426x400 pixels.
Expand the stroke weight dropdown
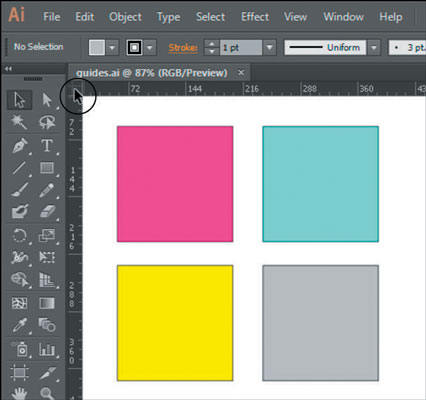(x=269, y=48)
